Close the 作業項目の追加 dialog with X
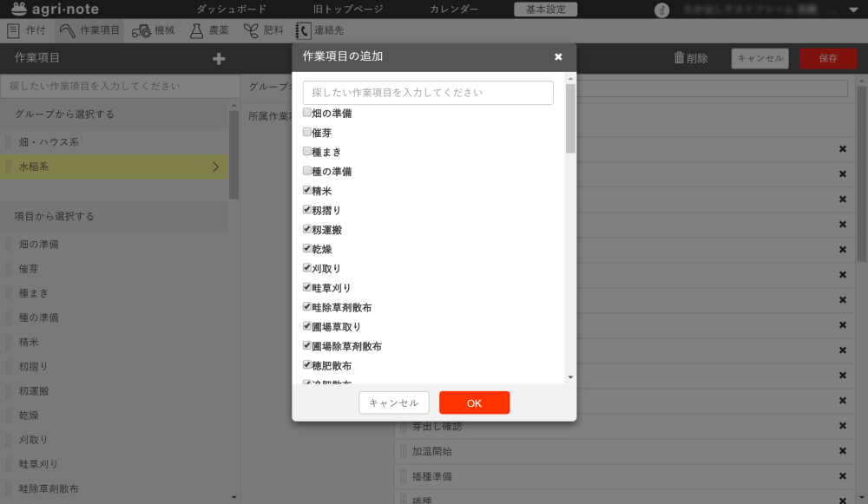Image resolution: width=868 pixels, height=504 pixels. tap(558, 57)
